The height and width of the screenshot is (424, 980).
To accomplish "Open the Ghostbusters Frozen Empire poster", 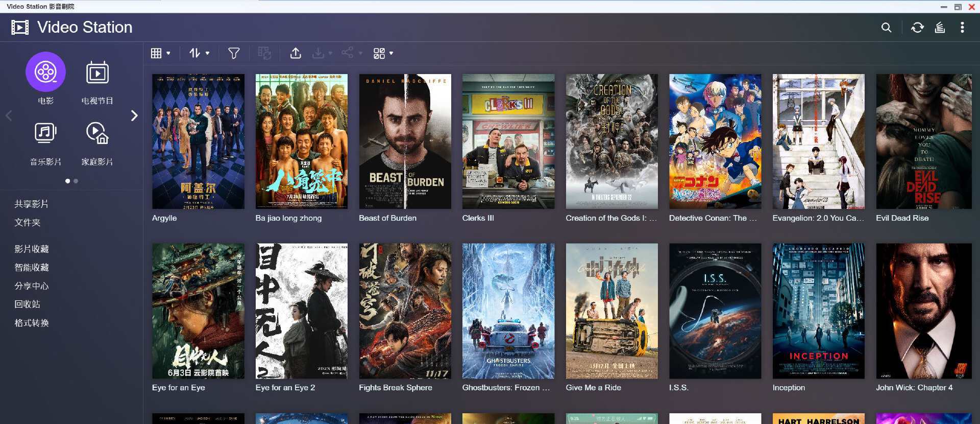I will pos(508,311).
